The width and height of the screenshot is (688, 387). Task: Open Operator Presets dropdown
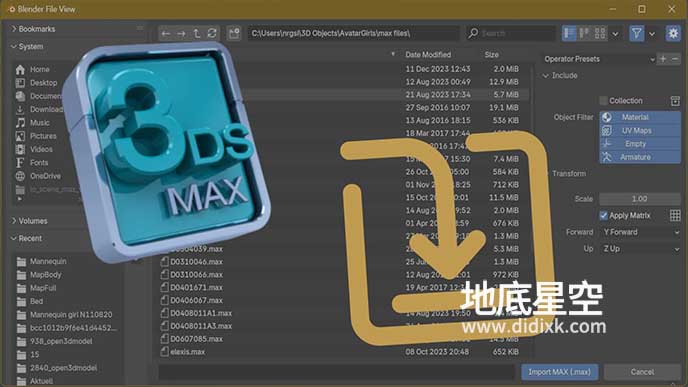(x=599, y=59)
